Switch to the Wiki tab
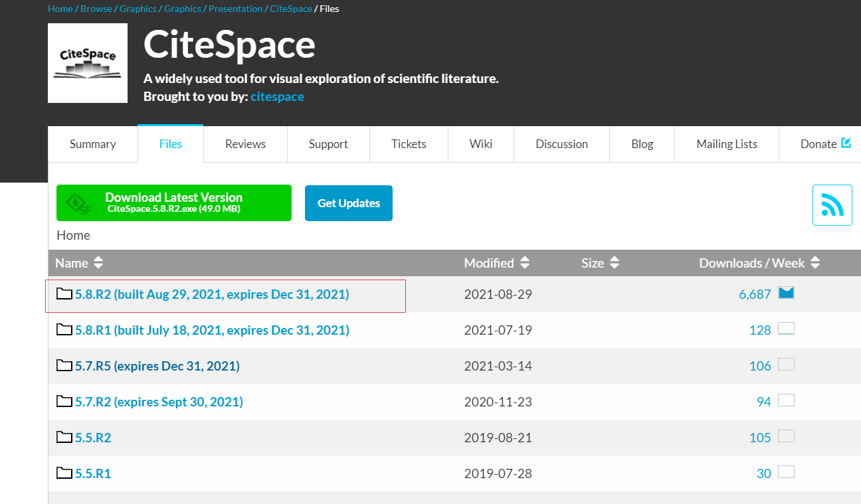 pyautogui.click(x=481, y=144)
